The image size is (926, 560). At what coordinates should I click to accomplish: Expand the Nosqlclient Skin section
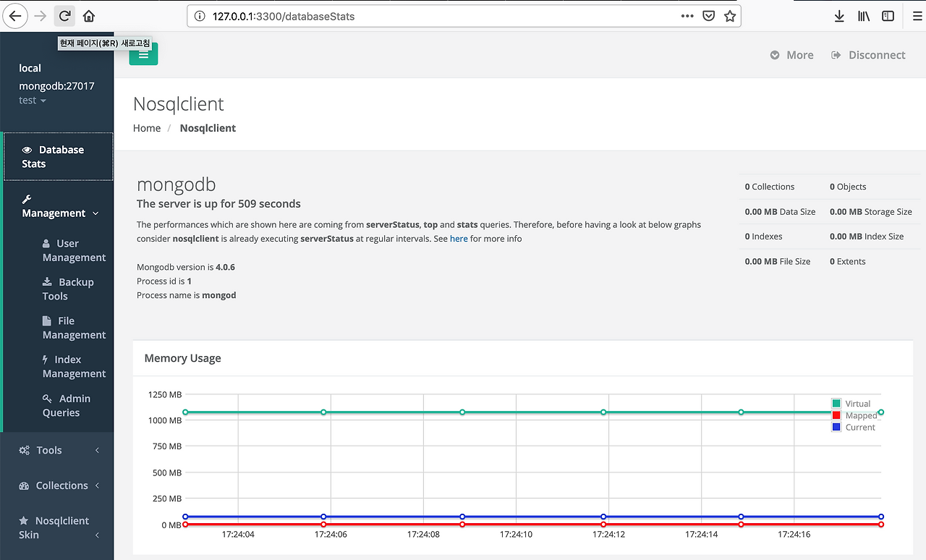click(58, 527)
